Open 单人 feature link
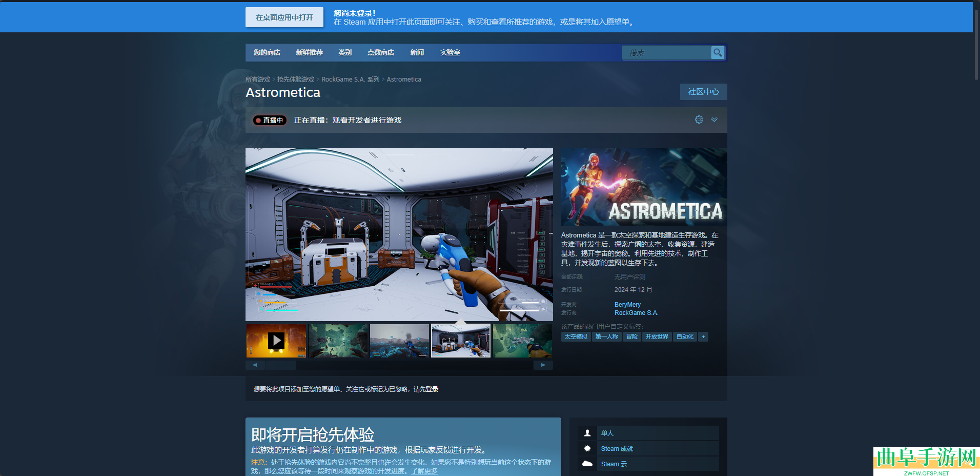Viewport: 980px width, 476px height. (607, 433)
